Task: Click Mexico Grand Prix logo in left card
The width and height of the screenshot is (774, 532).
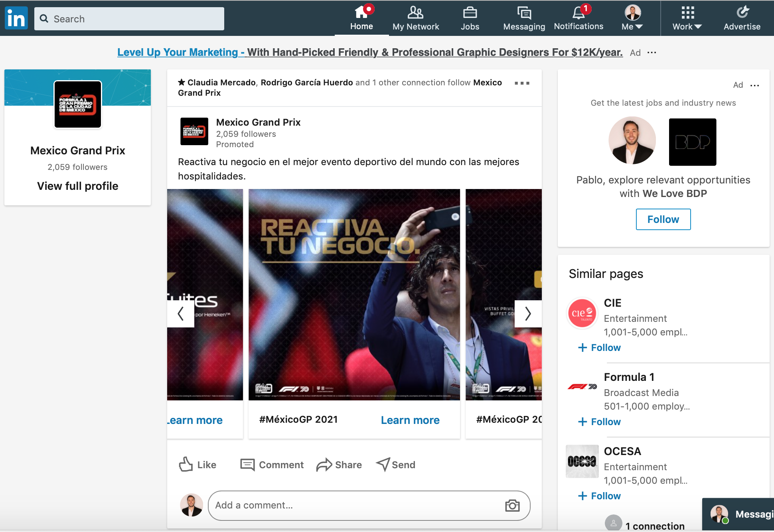Action: 78,104
